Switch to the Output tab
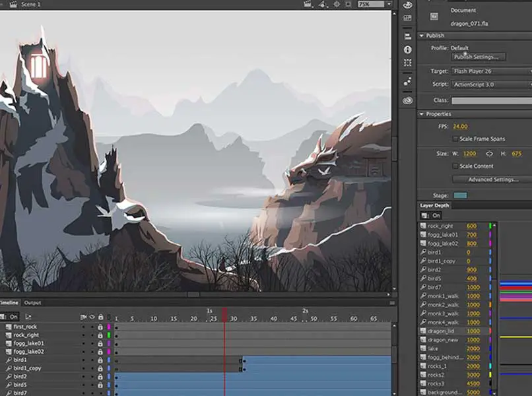Screen dimensions: 532x396 32,303
